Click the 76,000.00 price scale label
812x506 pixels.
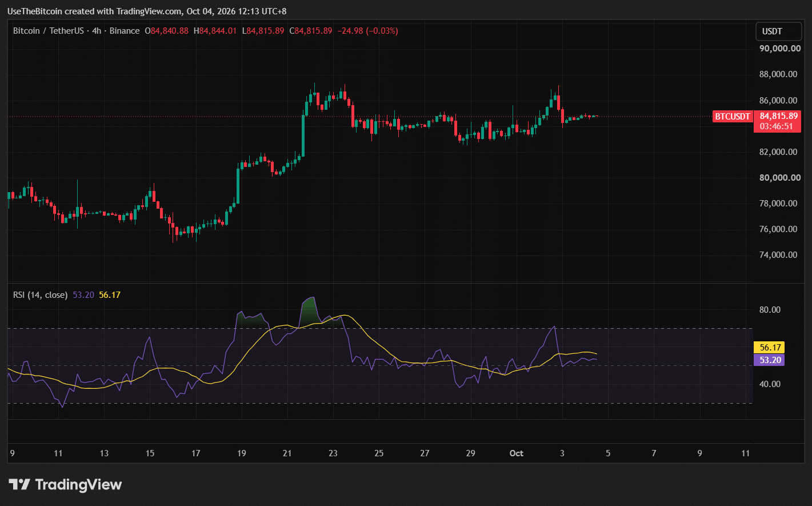(779, 229)
